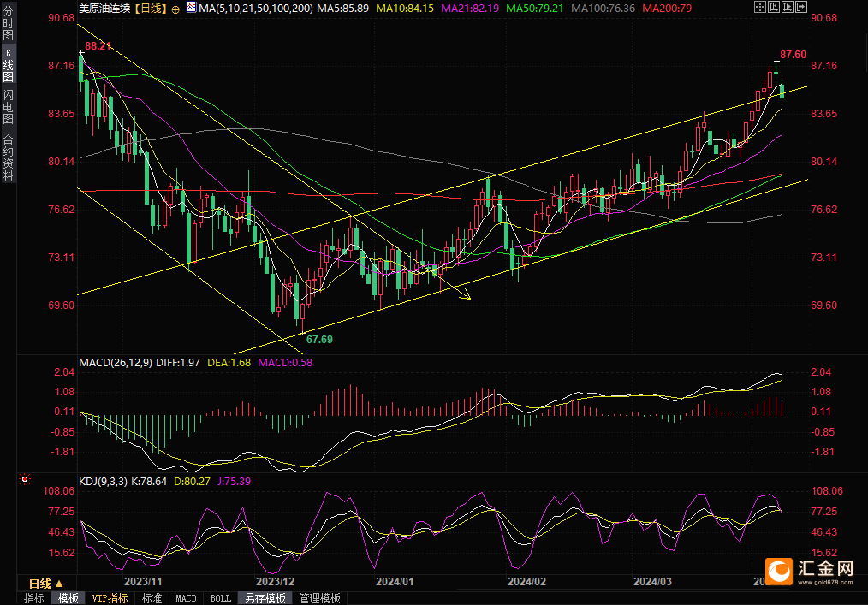The width and height of the screenshot is (868, 605).
Task: Click the 73.11 price on the left axis
Action: click(62, 258)
